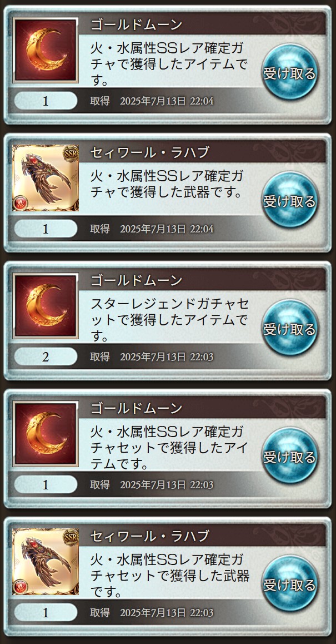336x644 pixels.
Task: Click the fire element emblem on the second entry's weapon
Action: tap(20, 203)
